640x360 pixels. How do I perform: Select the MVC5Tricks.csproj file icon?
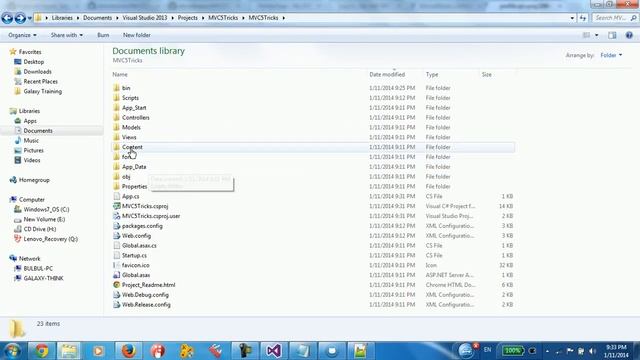pos(116,206)
